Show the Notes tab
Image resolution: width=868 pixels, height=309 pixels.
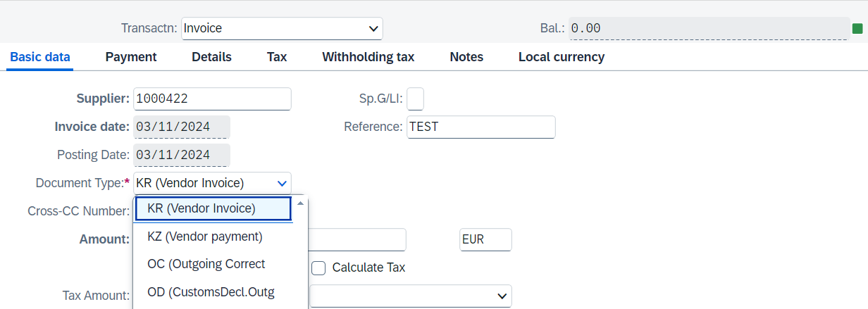[466, 57]
